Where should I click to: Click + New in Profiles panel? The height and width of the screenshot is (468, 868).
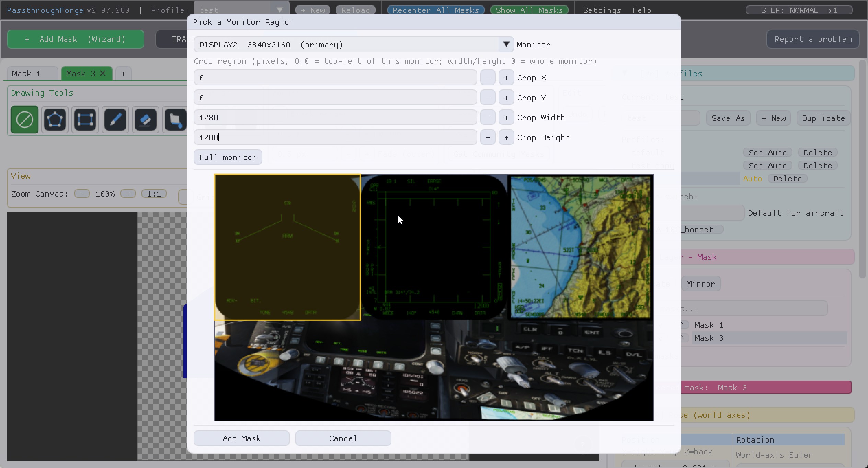774,118
